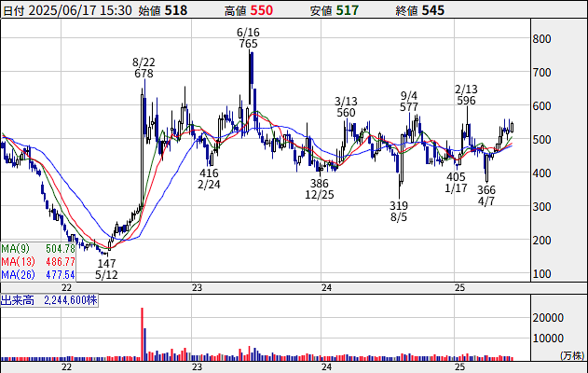This screenshot has width=588, height=373.
Task: Click the (万株) volume unit label
Action: coord(573,355)
